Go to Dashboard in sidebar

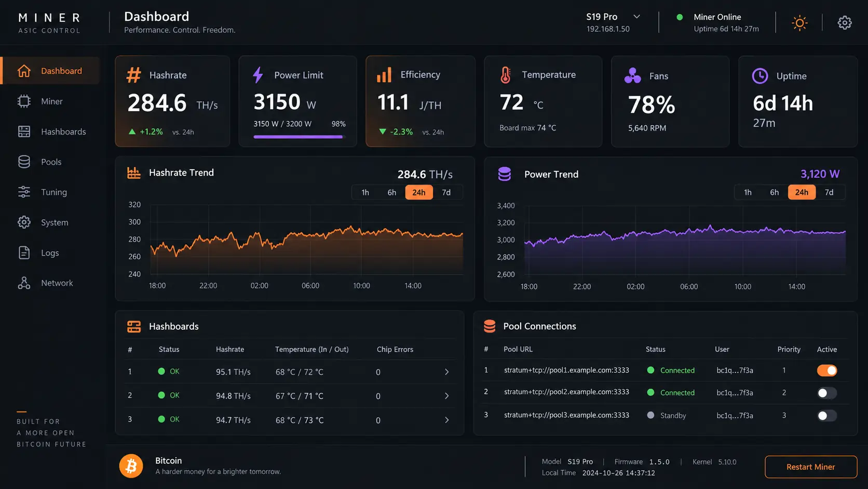[x=51, y=71]
